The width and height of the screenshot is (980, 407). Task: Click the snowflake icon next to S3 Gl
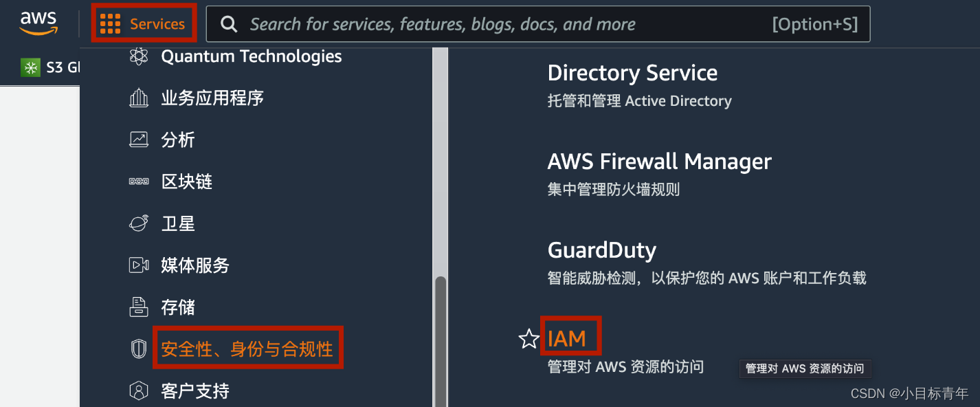(30, 67)
